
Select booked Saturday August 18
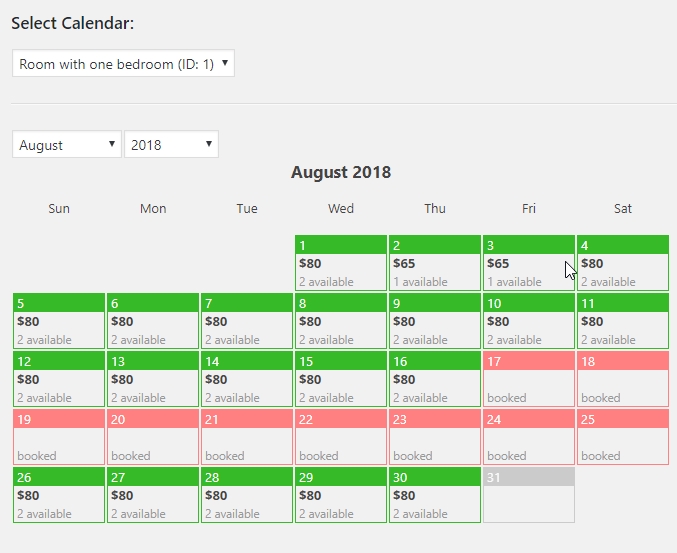[x=623, y=379]
